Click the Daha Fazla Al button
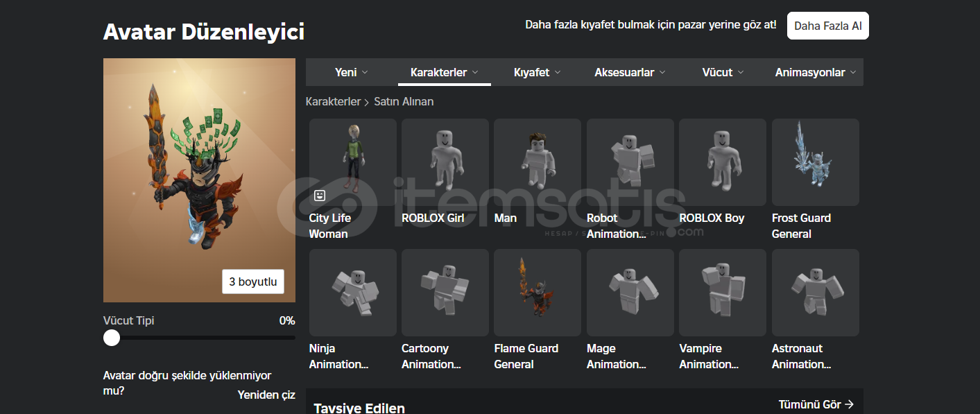This screenshot has width=980, height=414. pyautogui.click(x=828, y=26)
